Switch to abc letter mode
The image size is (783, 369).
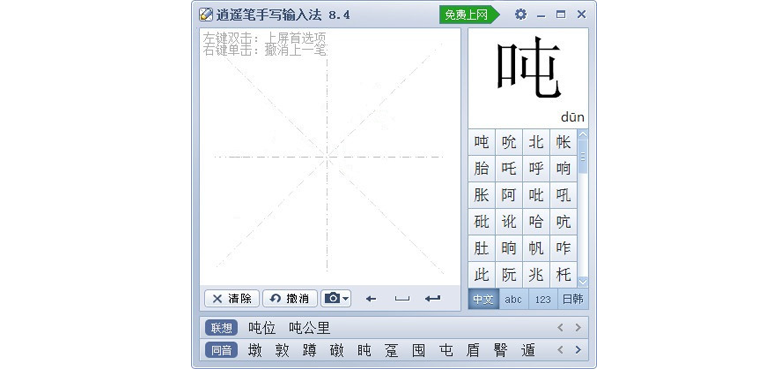tap(513, 300)
